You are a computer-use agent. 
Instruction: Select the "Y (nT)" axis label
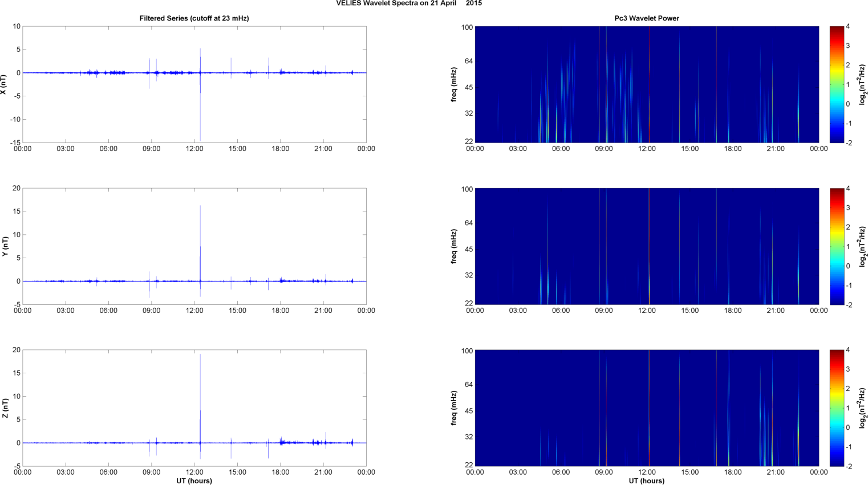coord(5,246)
